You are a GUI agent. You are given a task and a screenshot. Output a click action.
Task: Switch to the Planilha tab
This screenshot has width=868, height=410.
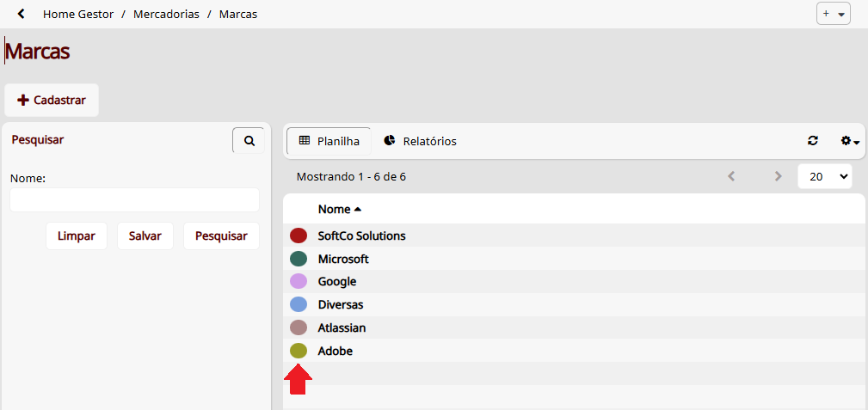click(x=329, y=141)
